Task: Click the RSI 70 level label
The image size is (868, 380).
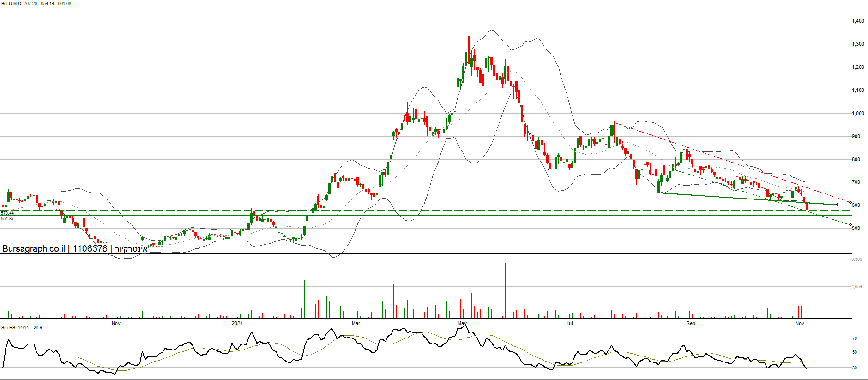Action: 855,338
